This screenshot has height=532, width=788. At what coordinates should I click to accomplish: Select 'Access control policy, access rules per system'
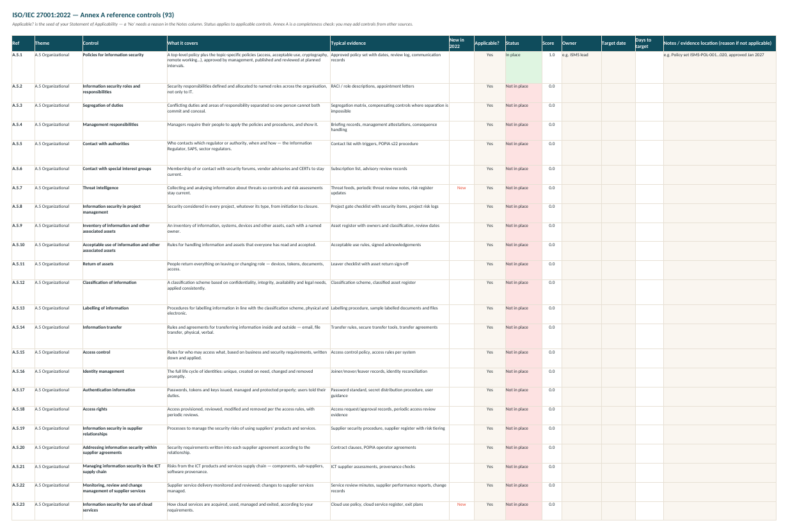390,358
